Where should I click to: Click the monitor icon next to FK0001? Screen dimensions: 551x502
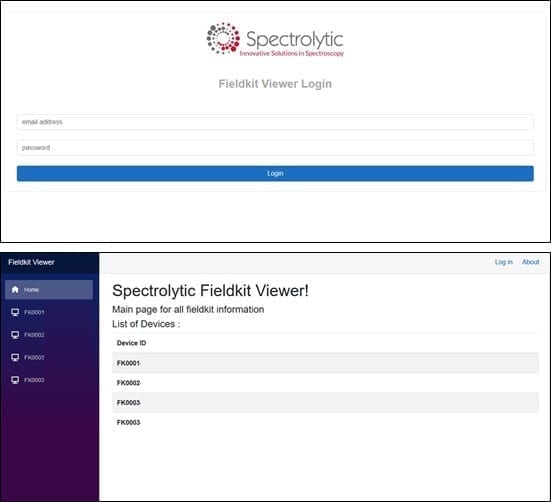click(x=15, y=312)
